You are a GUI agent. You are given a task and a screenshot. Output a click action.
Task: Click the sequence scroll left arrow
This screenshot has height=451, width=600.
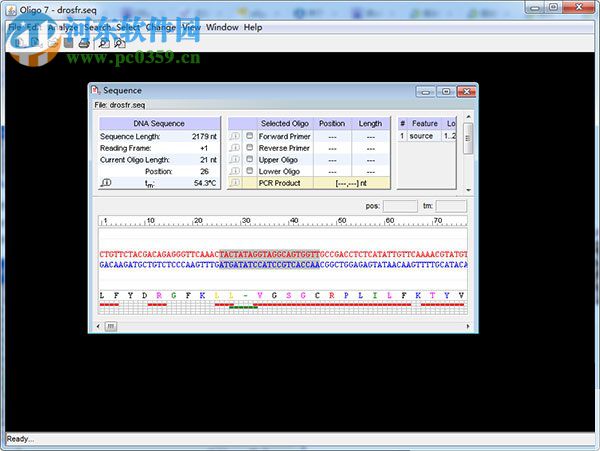coord(98,326)
